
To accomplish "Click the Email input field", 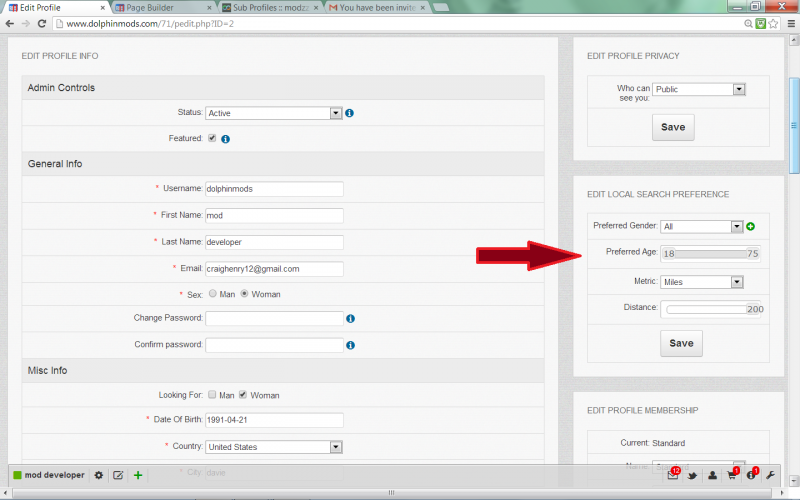I will [274, 269].
